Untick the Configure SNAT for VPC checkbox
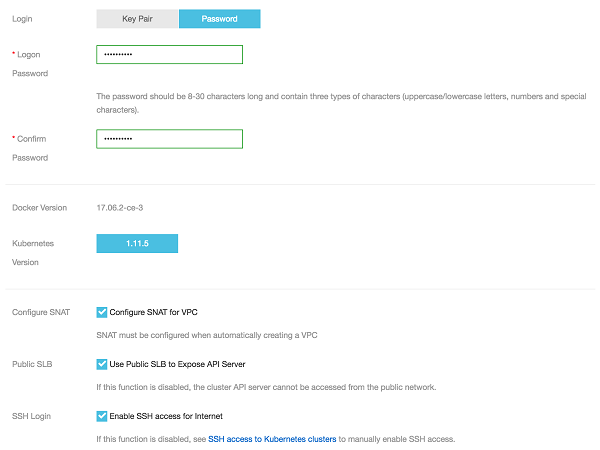Screen dimensions: 600x450 click(x=102, y=312)
